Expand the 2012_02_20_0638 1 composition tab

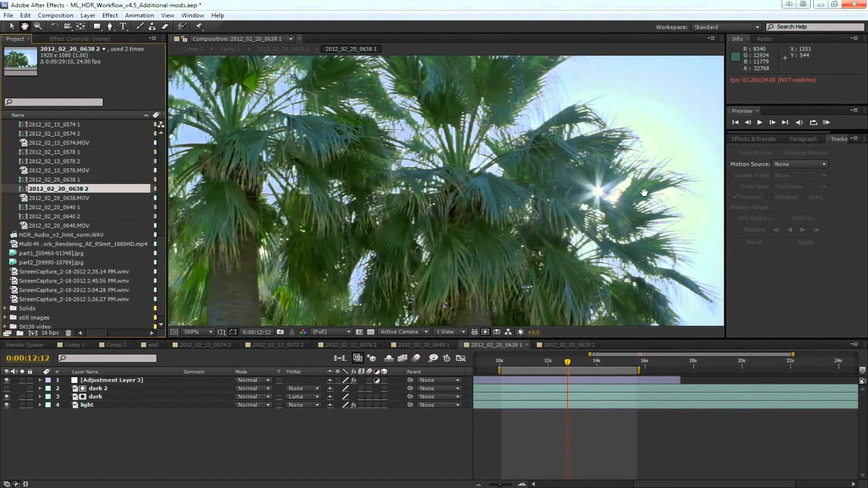(x=496, y=344)
